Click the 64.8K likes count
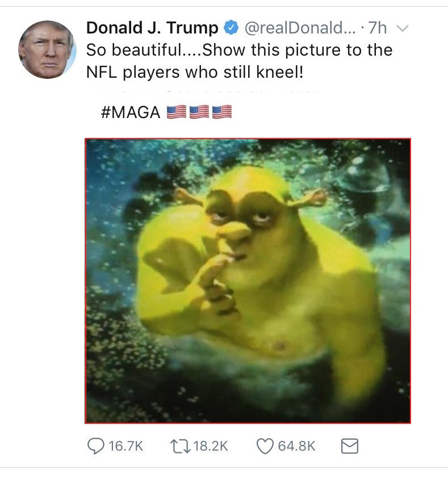 296,446
